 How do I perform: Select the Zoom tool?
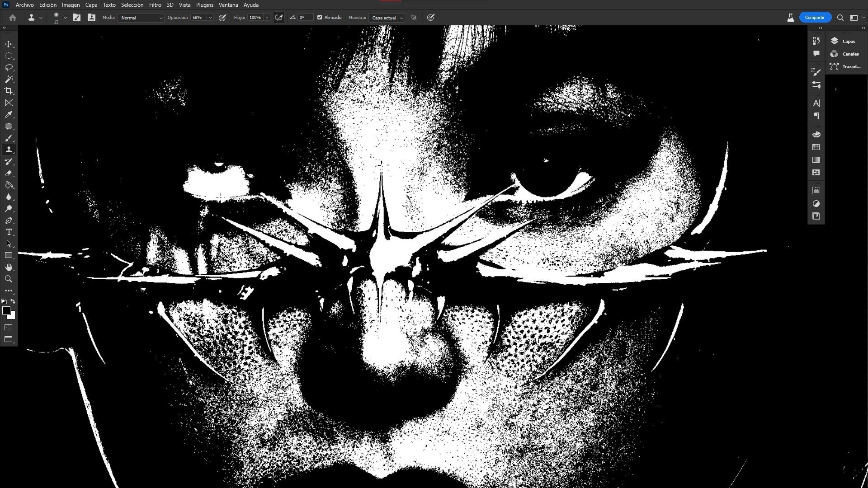pos(9,279)
